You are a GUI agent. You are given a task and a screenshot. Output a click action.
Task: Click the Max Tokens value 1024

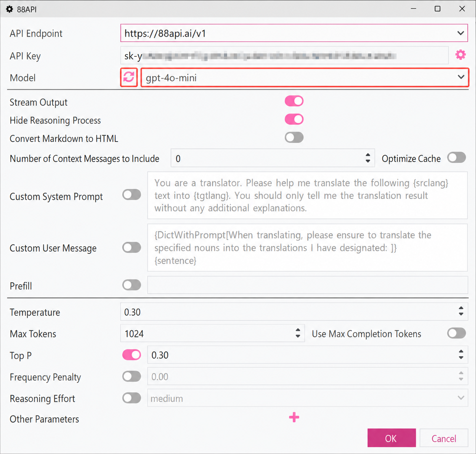(134, 334)
